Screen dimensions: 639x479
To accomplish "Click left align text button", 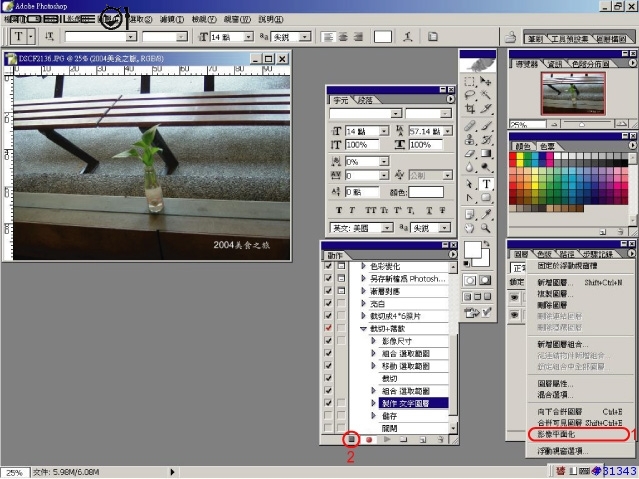I will pyautogui.click(x=327, y=37).
